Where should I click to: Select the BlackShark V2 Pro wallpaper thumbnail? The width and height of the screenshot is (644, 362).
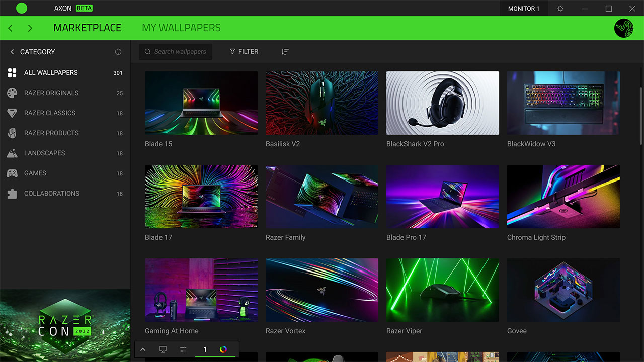pos(442,103)
